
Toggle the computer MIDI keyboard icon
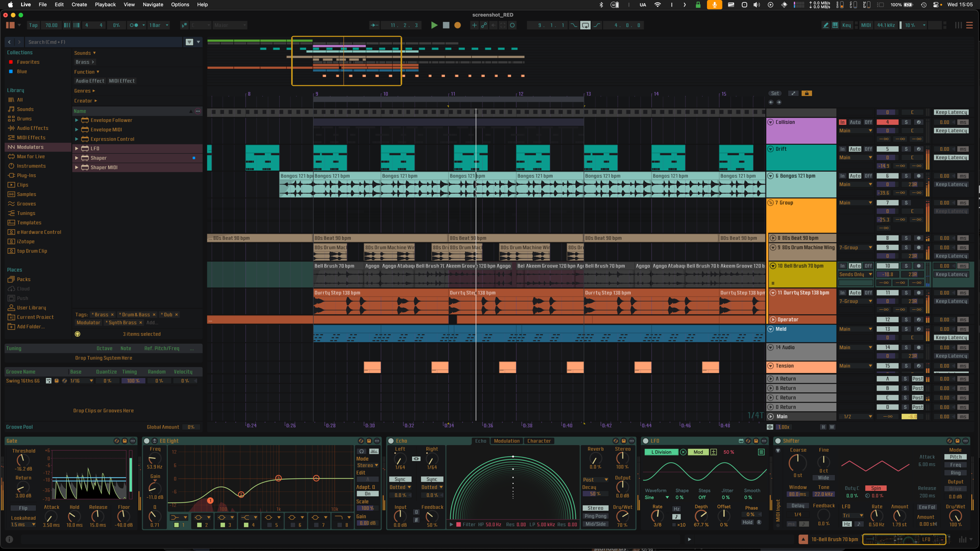pos(835,25)
